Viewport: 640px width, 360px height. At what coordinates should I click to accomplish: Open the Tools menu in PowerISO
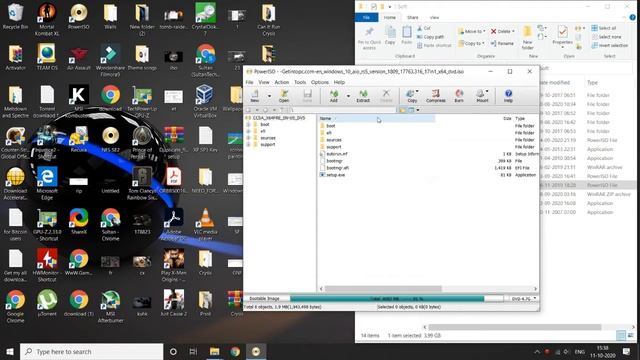pyautogui.click(x=300, y=82)
